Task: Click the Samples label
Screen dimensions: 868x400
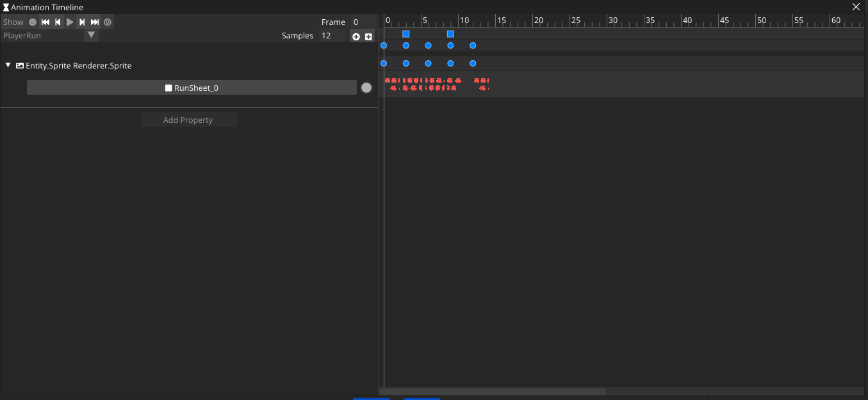Action: 297,36
